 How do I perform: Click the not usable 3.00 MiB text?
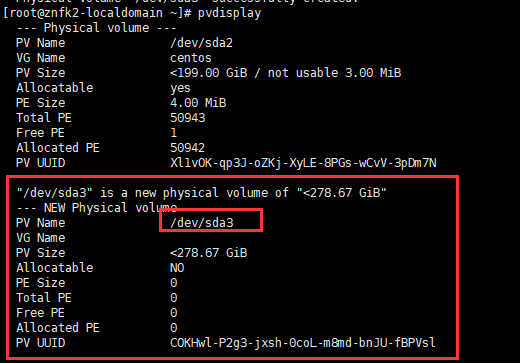334,73
